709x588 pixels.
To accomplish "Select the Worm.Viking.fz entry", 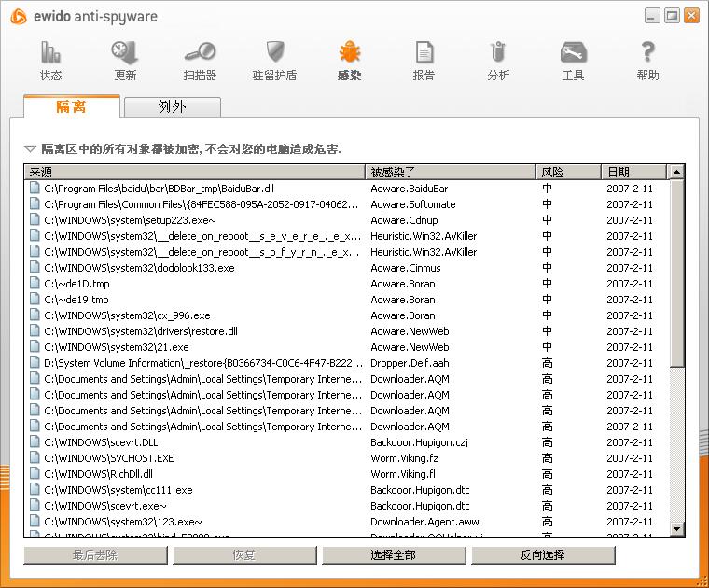I will (x=404, y=458).
